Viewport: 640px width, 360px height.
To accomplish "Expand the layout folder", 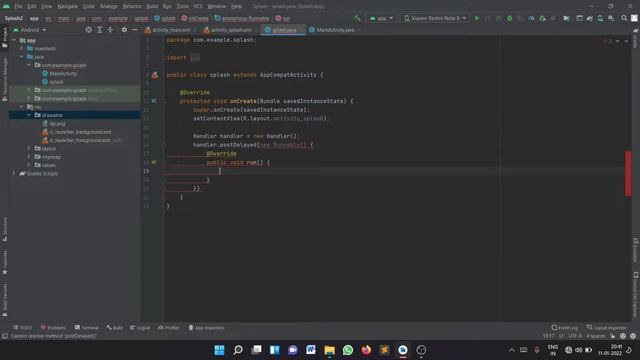I will coord(29,149).
